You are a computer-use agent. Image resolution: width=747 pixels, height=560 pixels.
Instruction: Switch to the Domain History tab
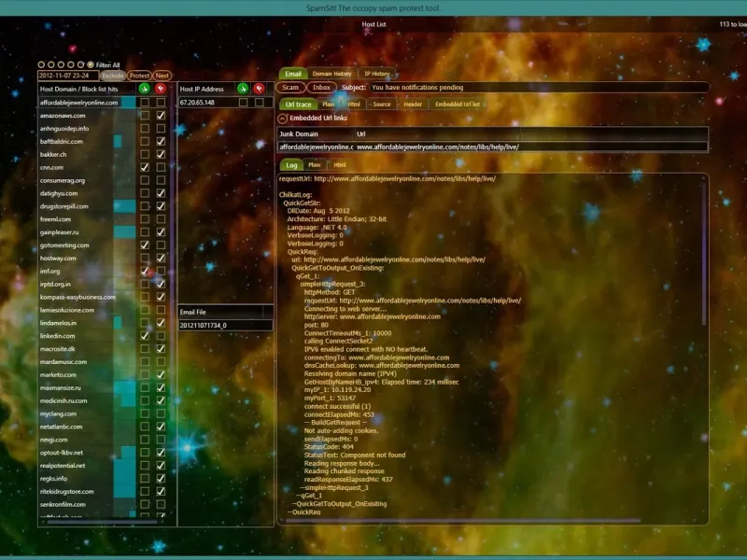(x=331, y=74)
